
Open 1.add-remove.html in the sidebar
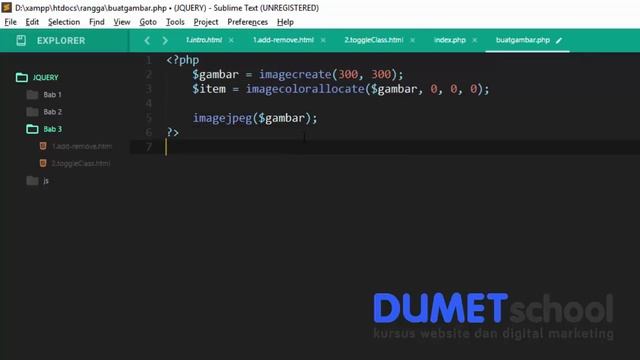[x=82, y=146]
